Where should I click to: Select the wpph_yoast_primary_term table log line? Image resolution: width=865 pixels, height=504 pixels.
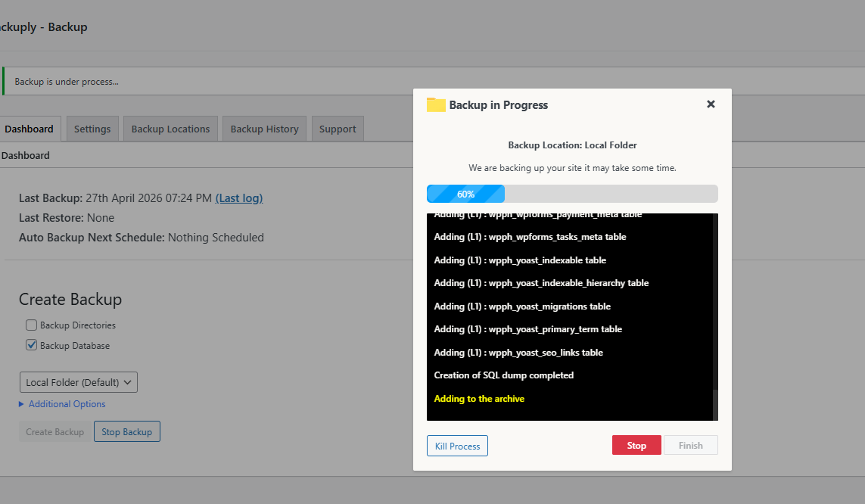pos(528,329)
